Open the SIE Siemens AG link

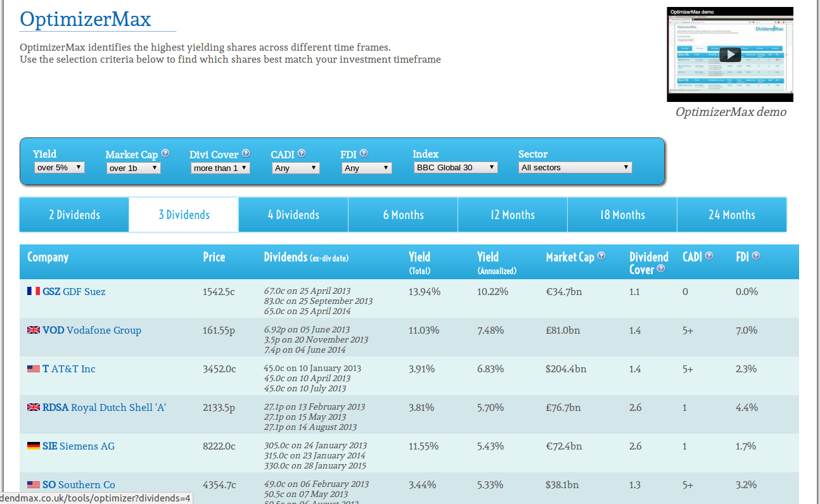click(79, 446)
